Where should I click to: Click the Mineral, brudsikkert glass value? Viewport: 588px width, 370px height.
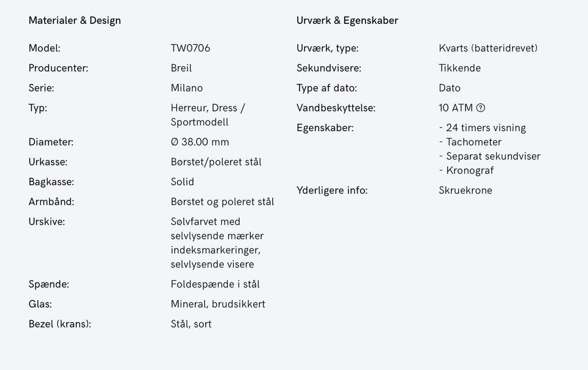tap(218, 304)
